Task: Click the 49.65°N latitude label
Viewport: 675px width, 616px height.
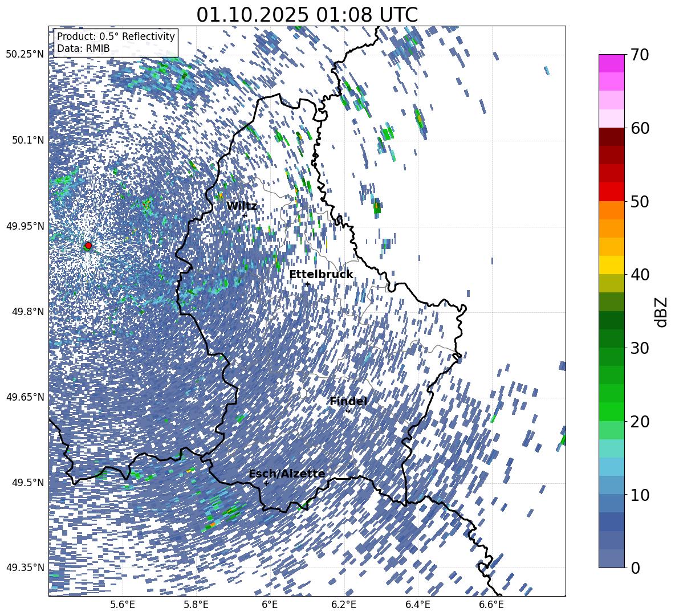Action: pos(25,397)
